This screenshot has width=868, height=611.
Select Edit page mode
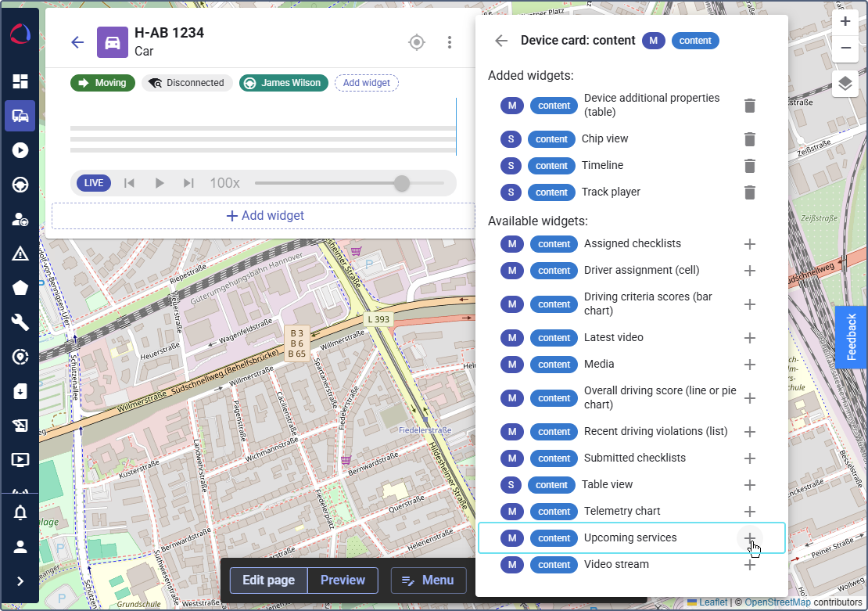pyautogui.click(x=268, y=580)
